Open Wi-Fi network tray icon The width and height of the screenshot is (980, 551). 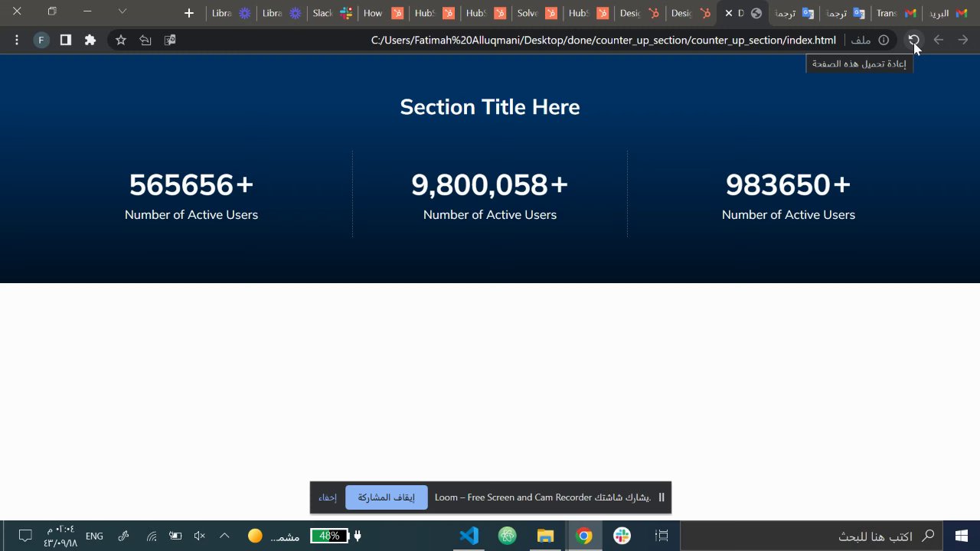tap(152, 536)
